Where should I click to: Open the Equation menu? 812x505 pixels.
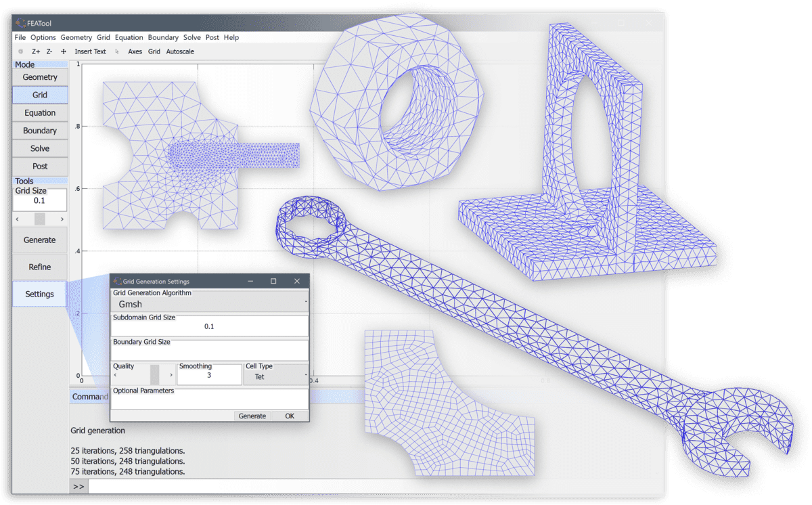[129, 37]
